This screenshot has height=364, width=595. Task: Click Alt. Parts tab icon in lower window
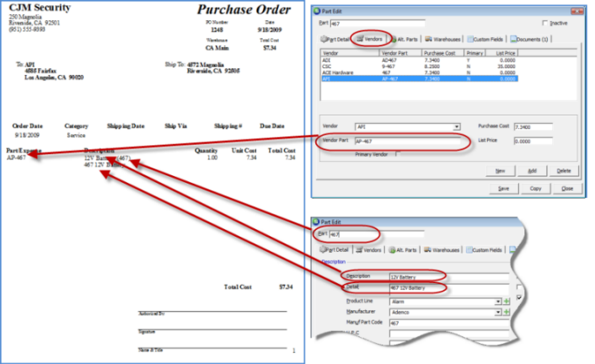pos(390,250)
